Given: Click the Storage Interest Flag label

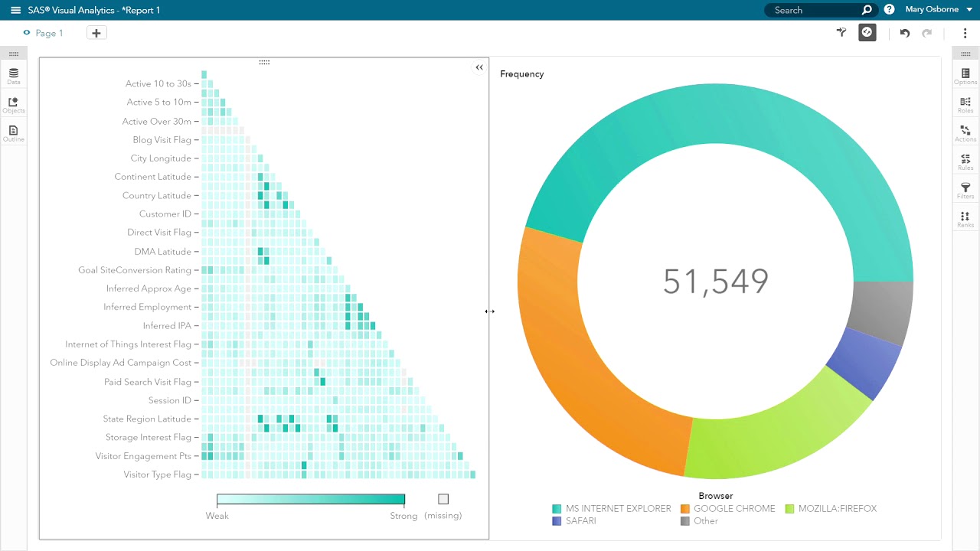Looking at the screenshot, I should [x=149, y=438].
